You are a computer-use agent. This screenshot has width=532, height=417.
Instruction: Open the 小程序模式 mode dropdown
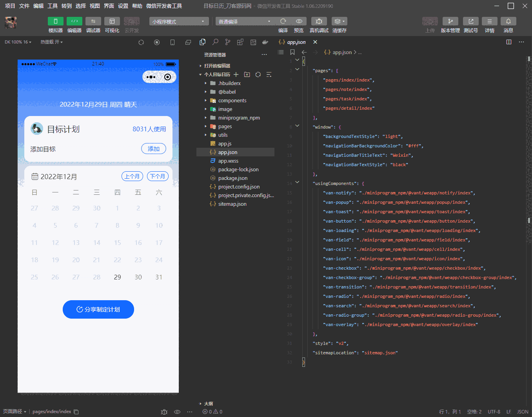click(179, 22)
